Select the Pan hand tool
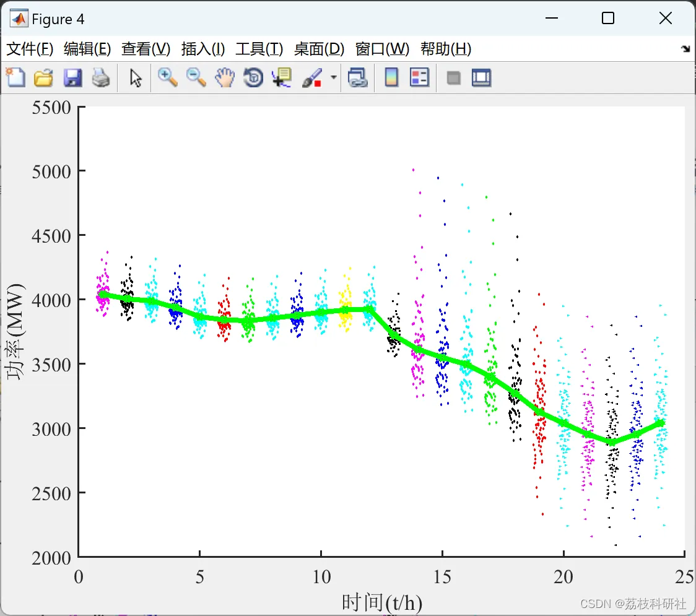 click(x=225, y=77)
